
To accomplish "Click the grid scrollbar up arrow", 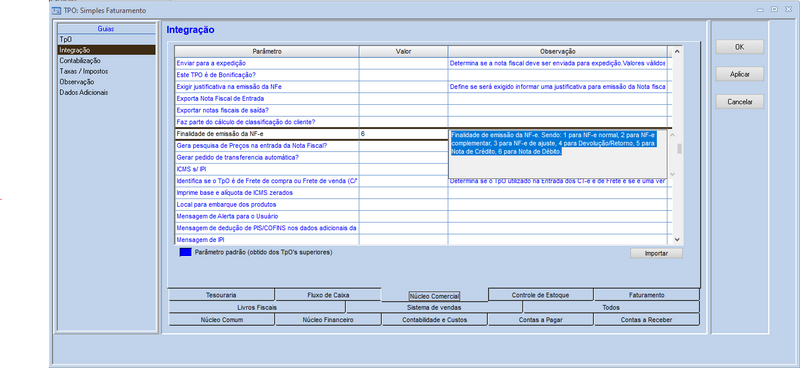I will coord(677,51).
